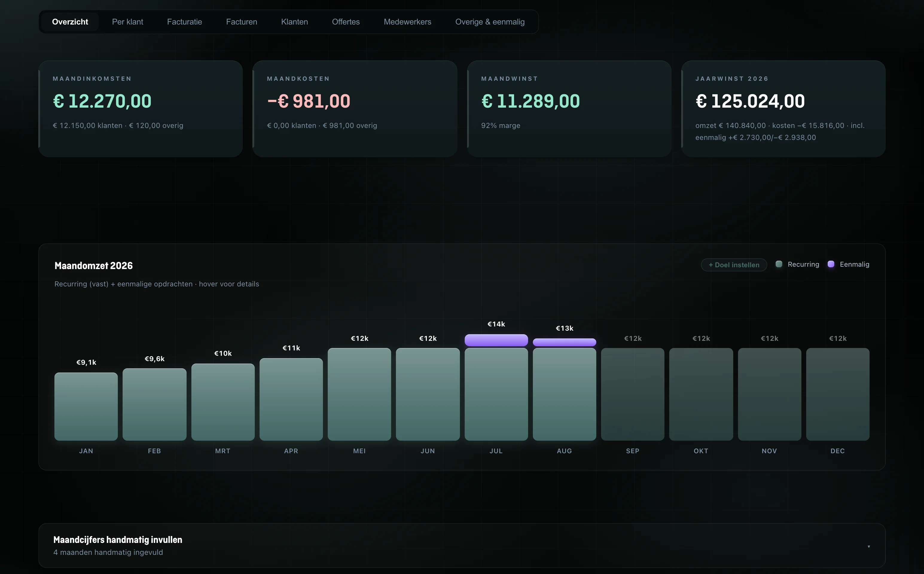
Task: Switch to the Overzicht tab
Action: 70,22
